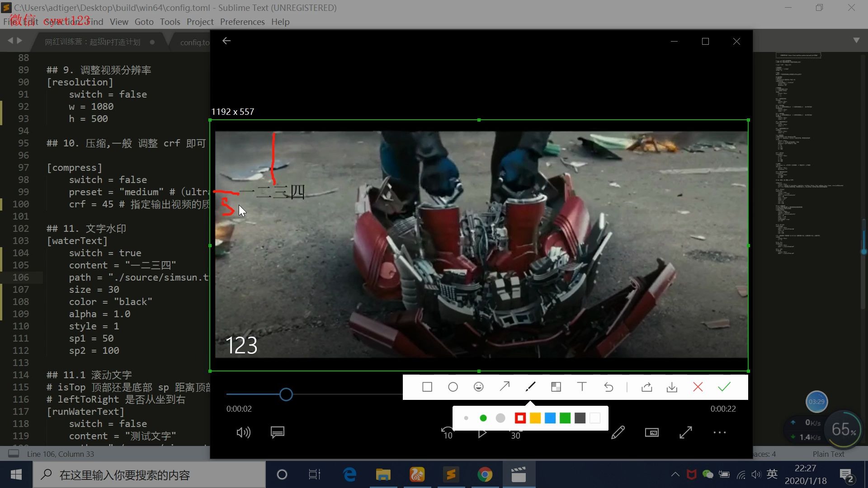Select the pen brush tool
The image size is (868, 488).
pyautogui.click(x=530, y=387)
